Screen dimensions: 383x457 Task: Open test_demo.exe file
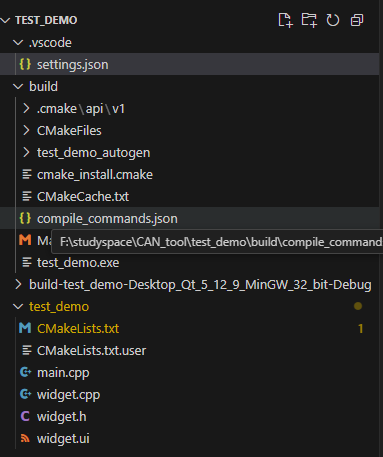(x=78, y=263)
